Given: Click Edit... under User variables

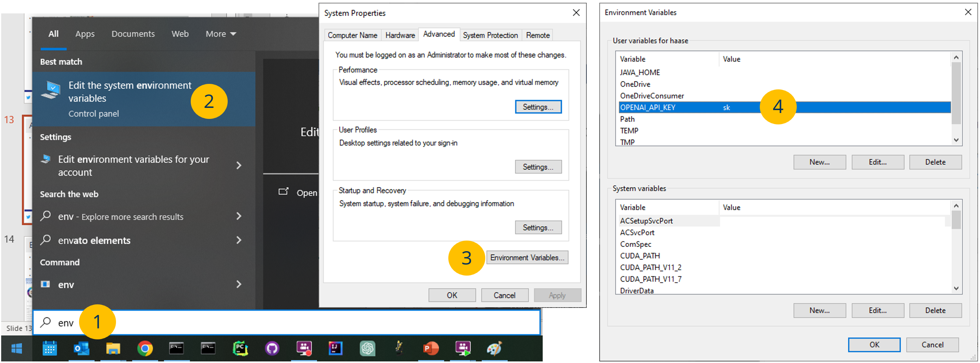Looking at the screenshot, I should coord(877,162).
